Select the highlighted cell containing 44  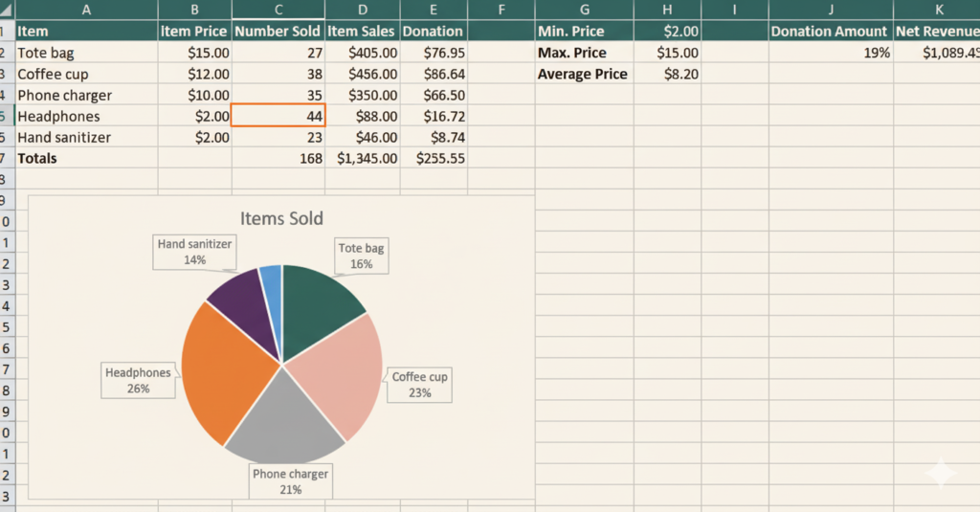click(x=278, y=116)
